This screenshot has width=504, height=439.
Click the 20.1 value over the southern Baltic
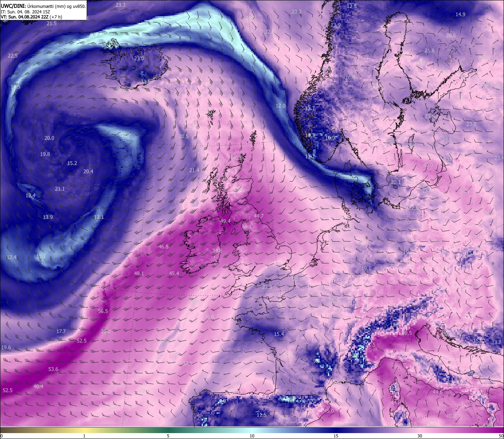[396, 182]
